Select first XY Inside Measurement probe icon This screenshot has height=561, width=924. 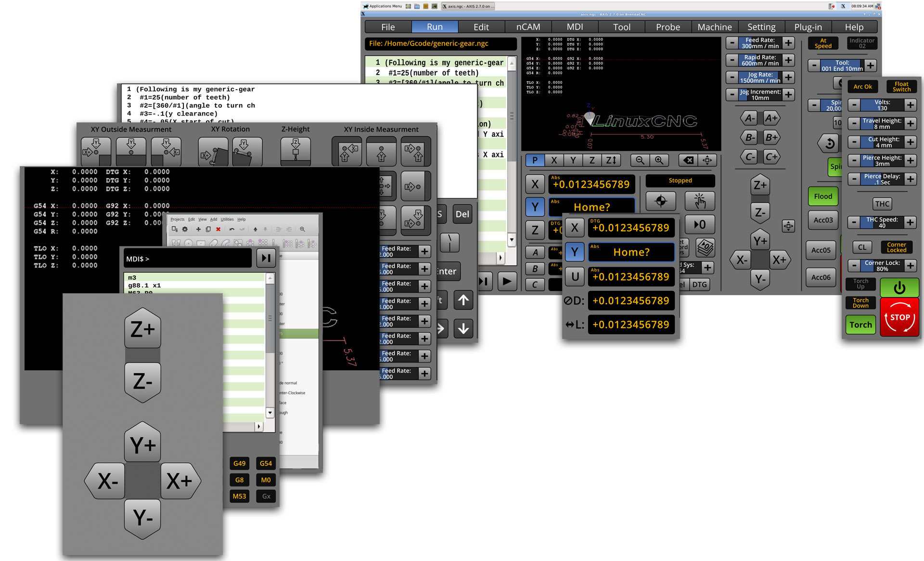346,151
